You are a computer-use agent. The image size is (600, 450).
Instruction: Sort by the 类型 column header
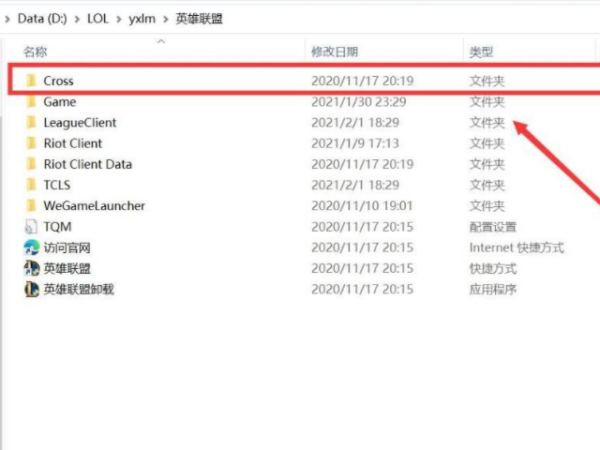tap(481, 52)
